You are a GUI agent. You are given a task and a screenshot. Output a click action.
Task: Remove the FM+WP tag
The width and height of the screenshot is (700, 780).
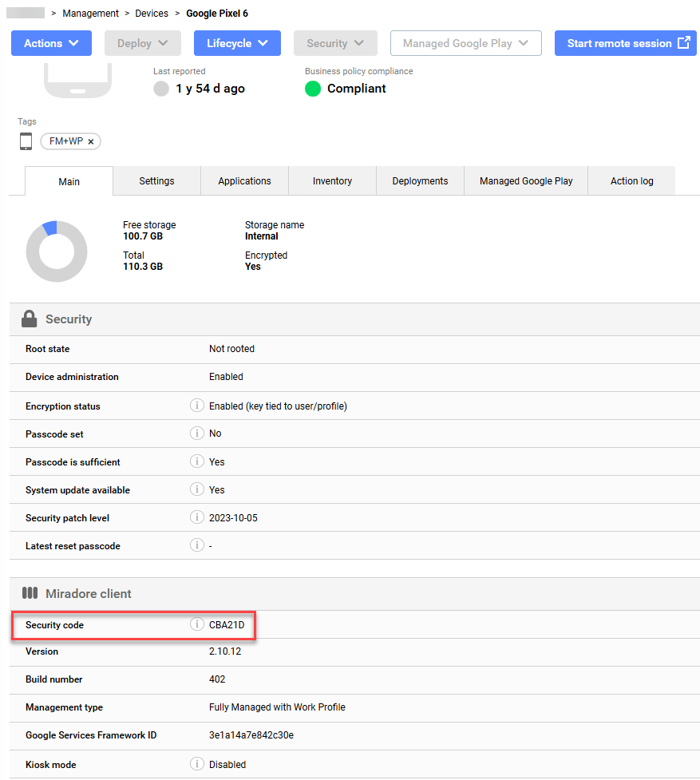point(91,142)
